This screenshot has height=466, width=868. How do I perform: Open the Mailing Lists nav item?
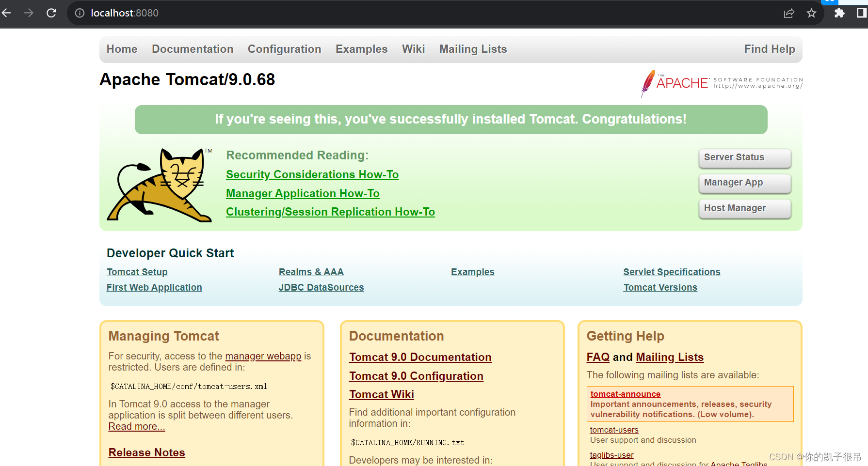click(x=473, y=49)
